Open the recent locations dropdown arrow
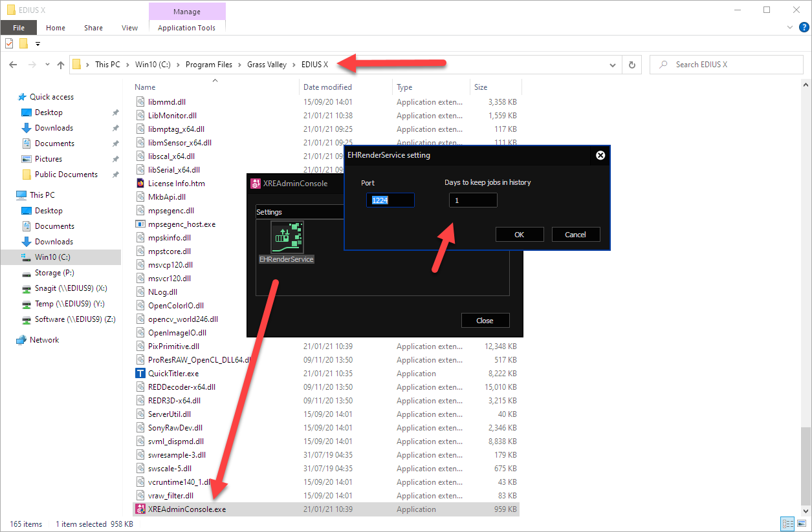Viewport: 812px width, 532px height. [x=47, y=65]
